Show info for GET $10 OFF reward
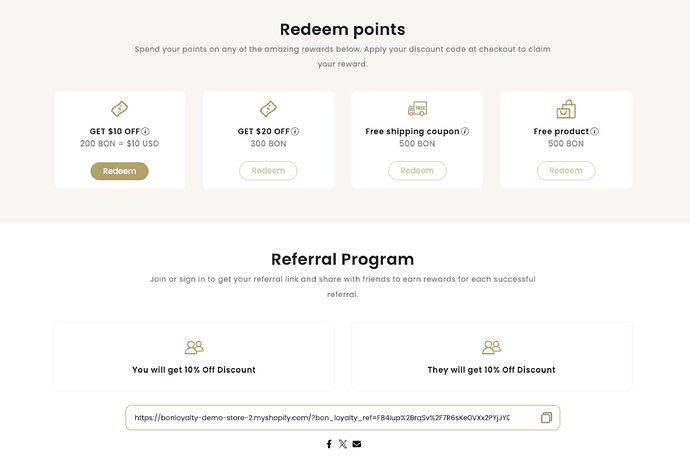 click(146, 131)
